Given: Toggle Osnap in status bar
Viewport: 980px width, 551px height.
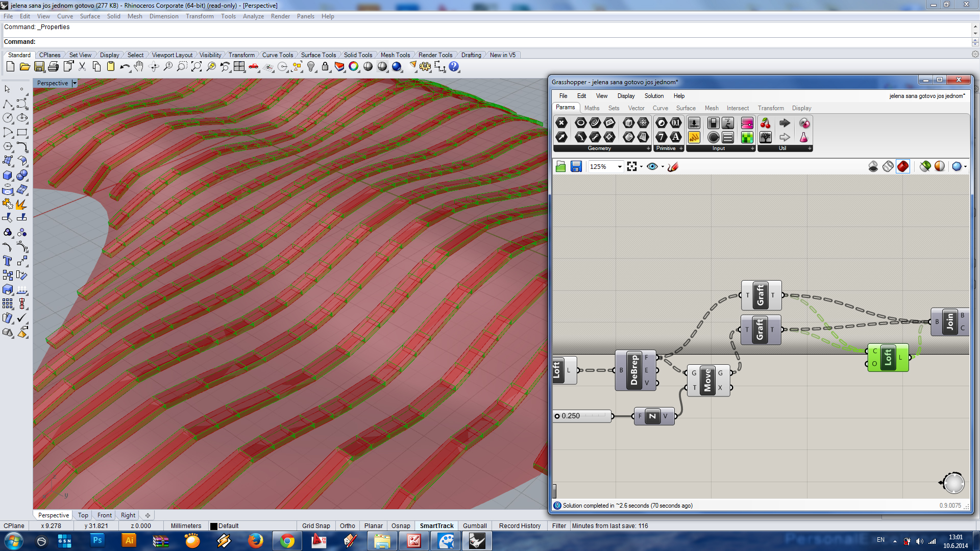Looking at the screenshot, I should (401, 526).
